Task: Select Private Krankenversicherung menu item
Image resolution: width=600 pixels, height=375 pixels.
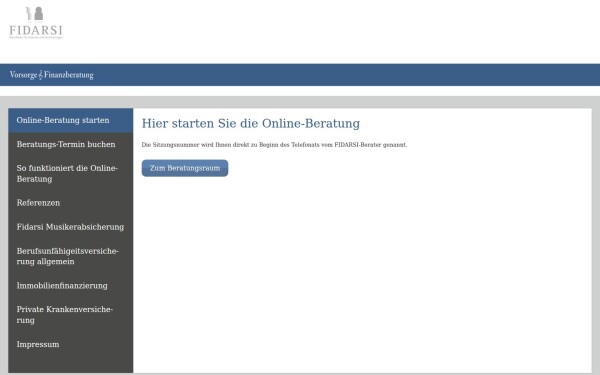Action: (x=70, y=315)
